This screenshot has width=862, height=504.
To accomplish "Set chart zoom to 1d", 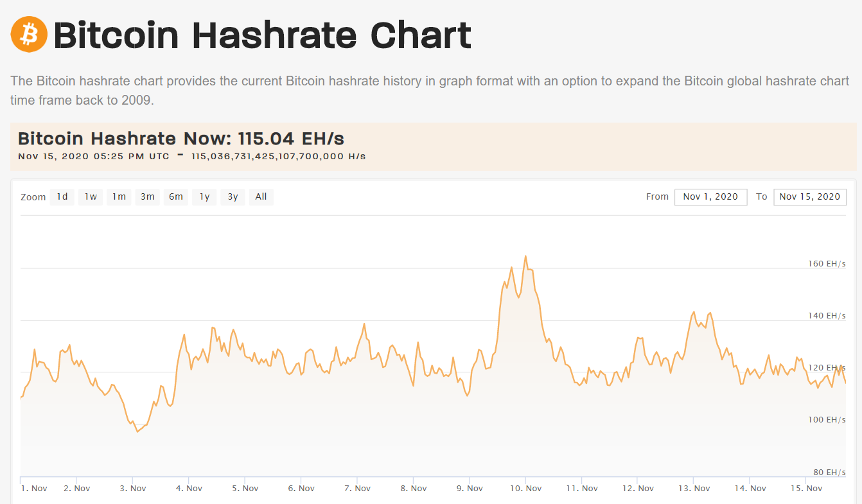I will (62, 197).
